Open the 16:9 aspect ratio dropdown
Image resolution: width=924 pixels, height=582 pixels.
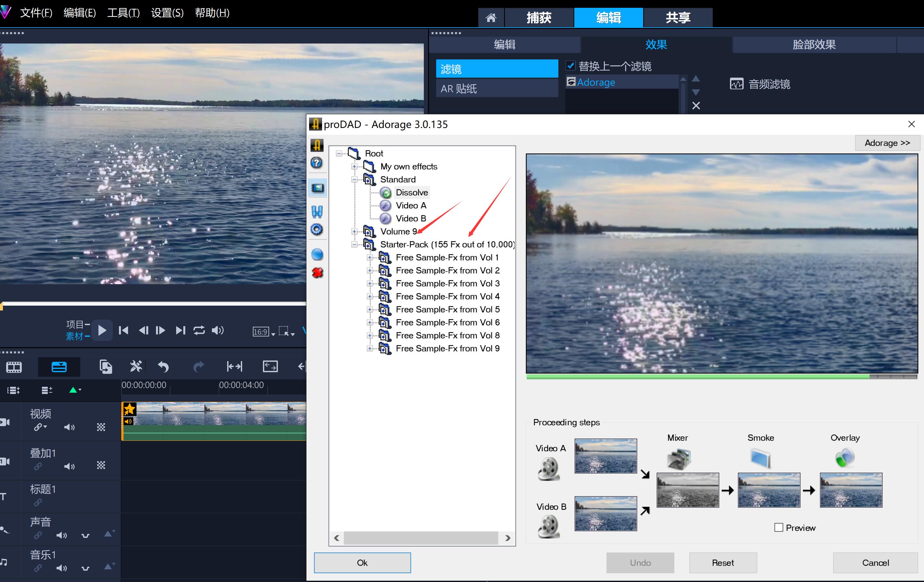coord(264,332)
